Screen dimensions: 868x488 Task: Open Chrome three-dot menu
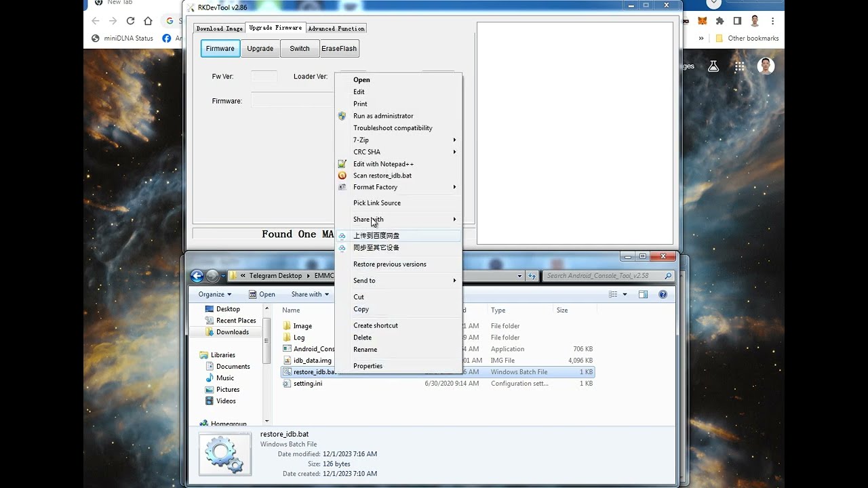point(772,21)
